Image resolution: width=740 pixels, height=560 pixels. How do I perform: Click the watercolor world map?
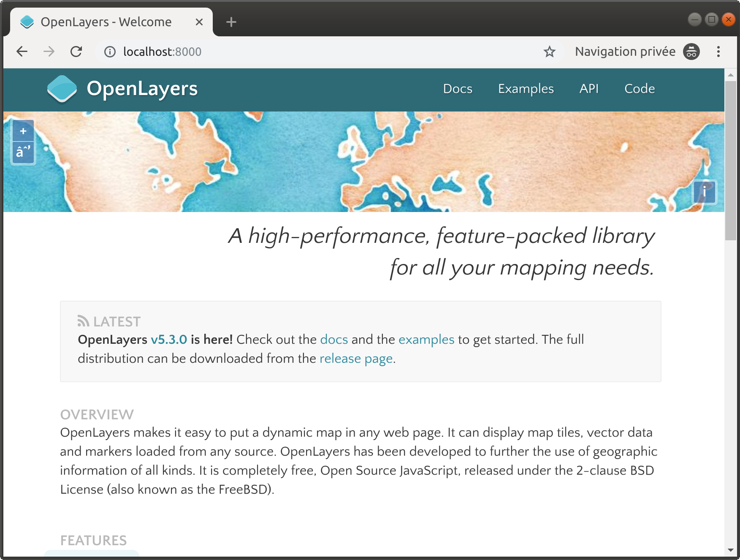[364, 162]
